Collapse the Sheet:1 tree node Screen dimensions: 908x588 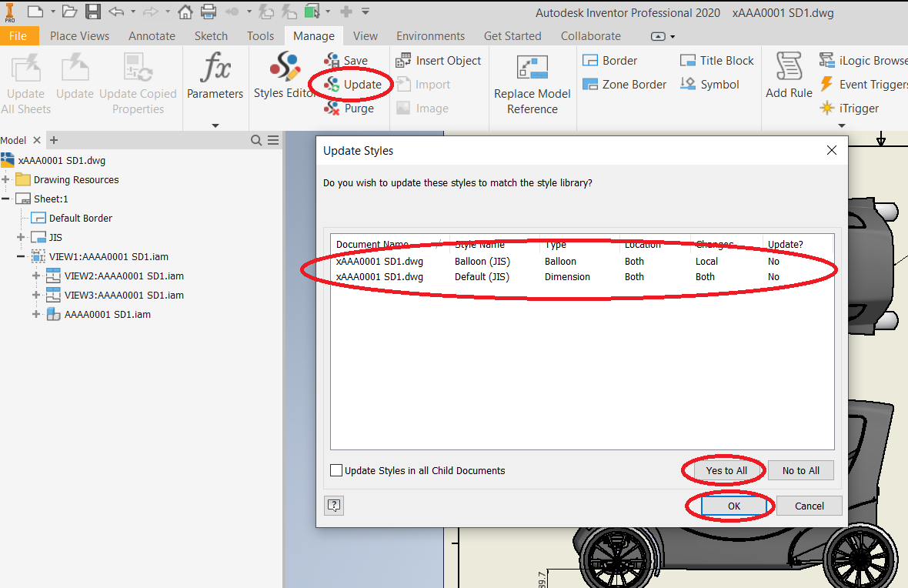click(6, 199)
